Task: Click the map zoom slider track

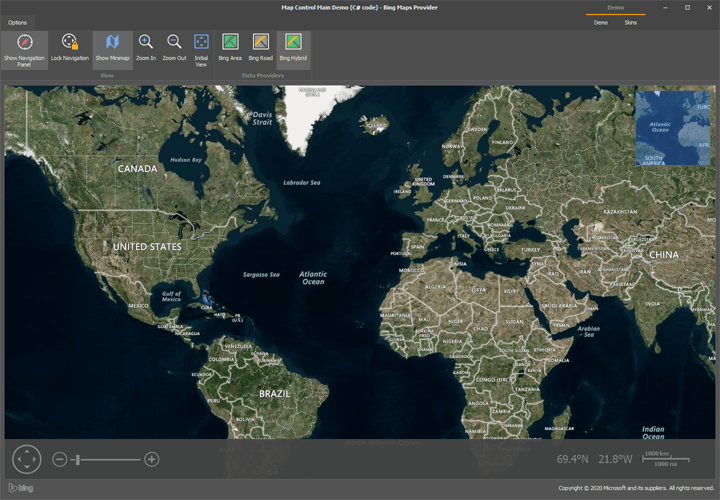Action: tap(110, 459)
